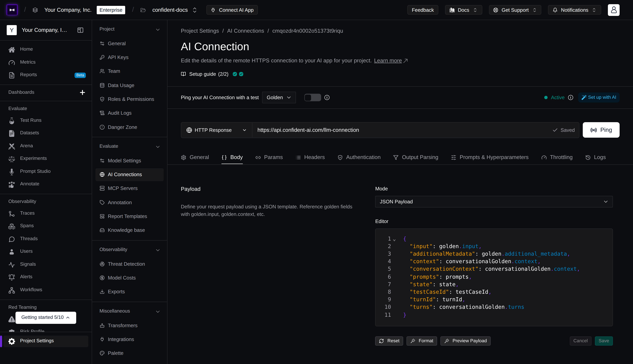Open MCP Servers settings
The height and width of the screenshot is (364, 633).
[x=130, y=188]
